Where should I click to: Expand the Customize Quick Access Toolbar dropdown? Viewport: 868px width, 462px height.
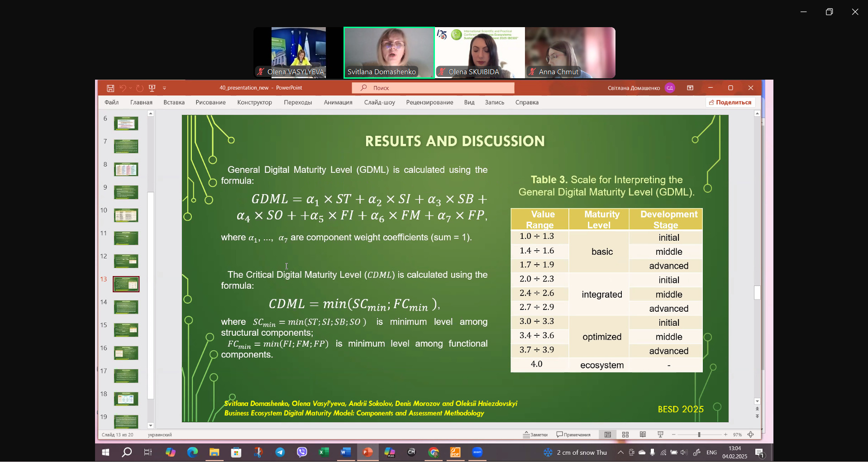click(164, 88)
